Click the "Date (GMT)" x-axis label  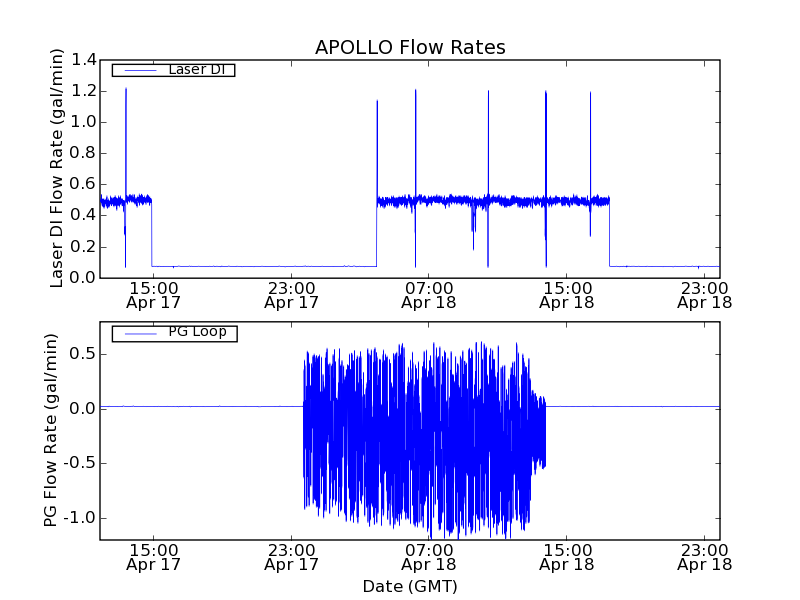pyautogui.click(x=410, y=586)
